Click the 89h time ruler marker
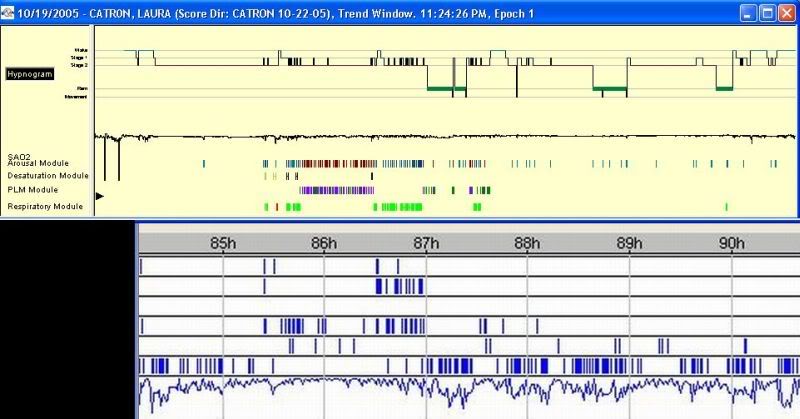Image resolution: width=800 pixels, height=419 pixels. pos(629,242)
